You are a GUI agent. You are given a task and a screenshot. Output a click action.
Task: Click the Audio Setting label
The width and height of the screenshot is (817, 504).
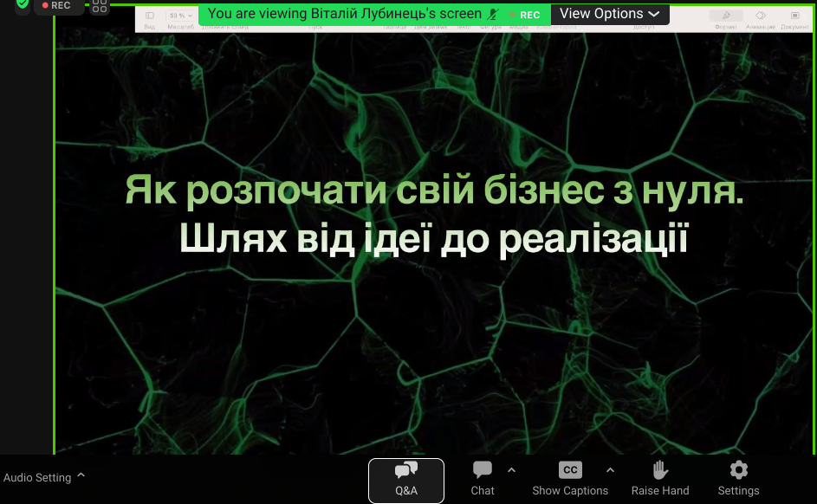[x=37, y=477]
